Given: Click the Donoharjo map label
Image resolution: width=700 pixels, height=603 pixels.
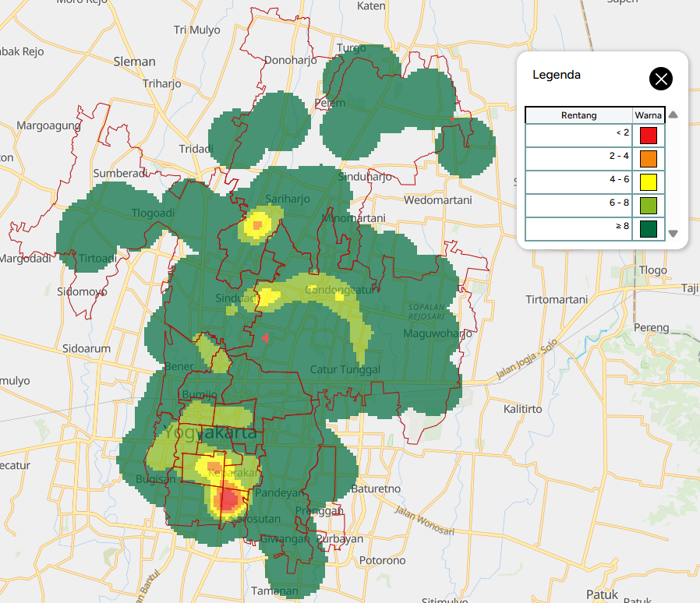Looking at the screenshot, I should click(x=291, y=60).
